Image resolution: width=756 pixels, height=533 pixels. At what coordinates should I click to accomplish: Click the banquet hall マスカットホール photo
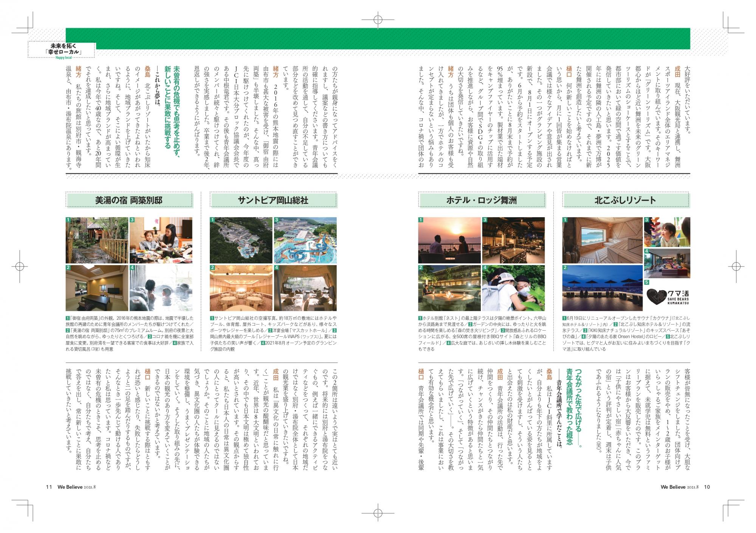240,288
